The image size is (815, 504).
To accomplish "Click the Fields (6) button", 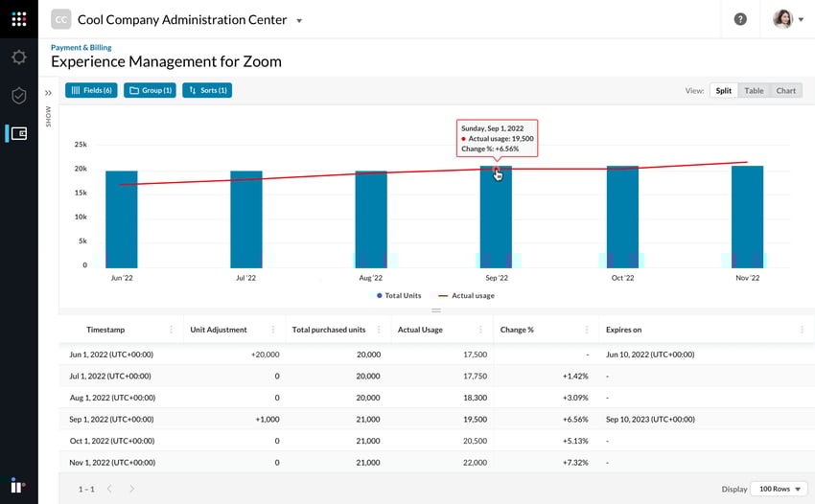I will (x=91, y=90).
